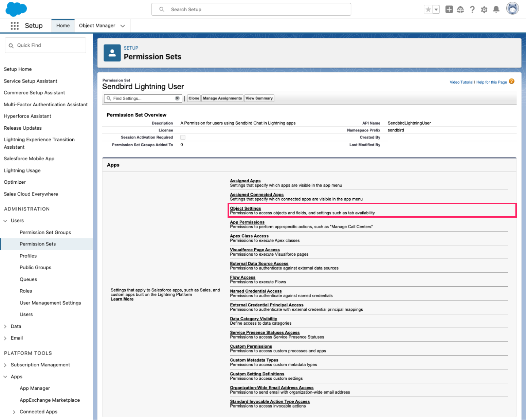Open the Setup gear icon
526x420 pixels.
tap(484, 9)
